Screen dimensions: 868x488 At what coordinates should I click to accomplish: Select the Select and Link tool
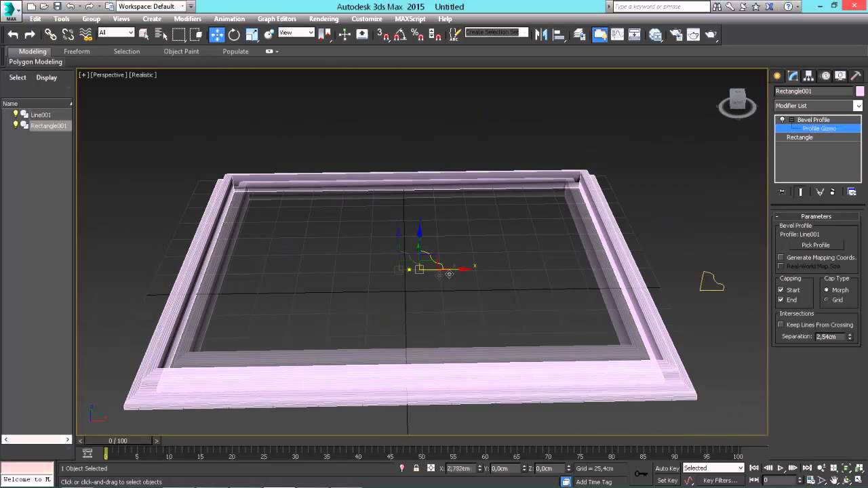[x=51, y=35]
